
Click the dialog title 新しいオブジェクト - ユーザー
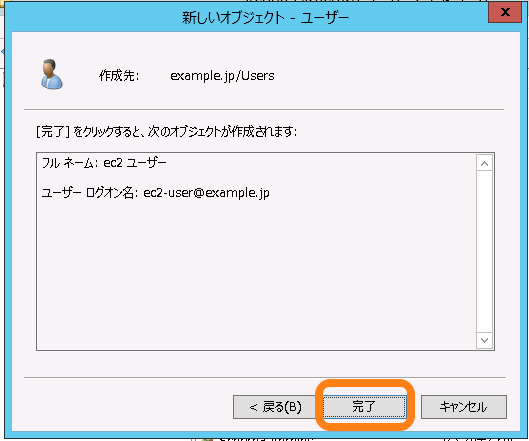click(265, 17)
